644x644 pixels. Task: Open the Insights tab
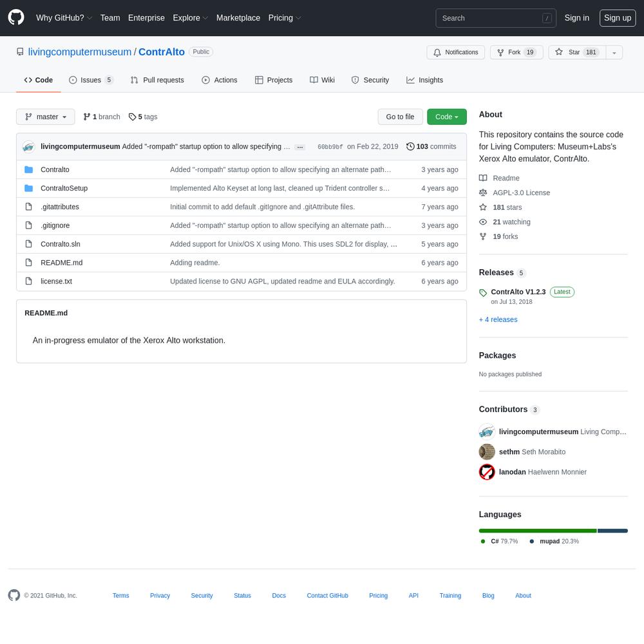coord(424,80)
